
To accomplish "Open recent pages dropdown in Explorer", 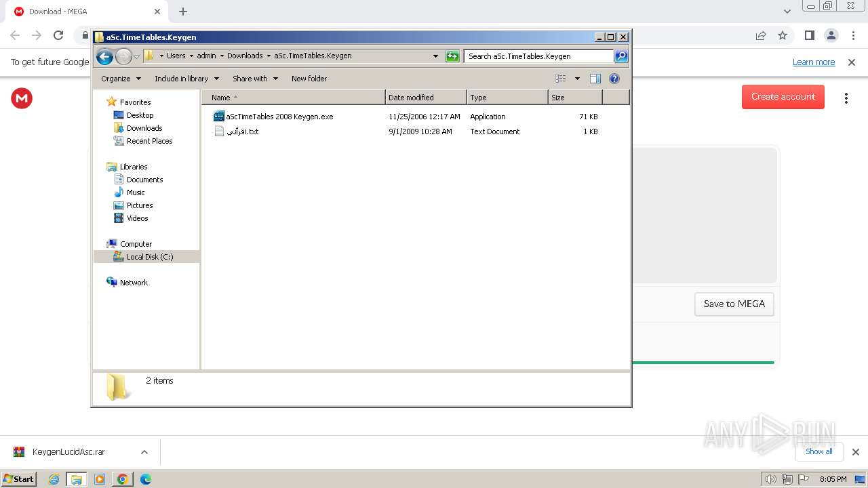I will tap(137, 56).
